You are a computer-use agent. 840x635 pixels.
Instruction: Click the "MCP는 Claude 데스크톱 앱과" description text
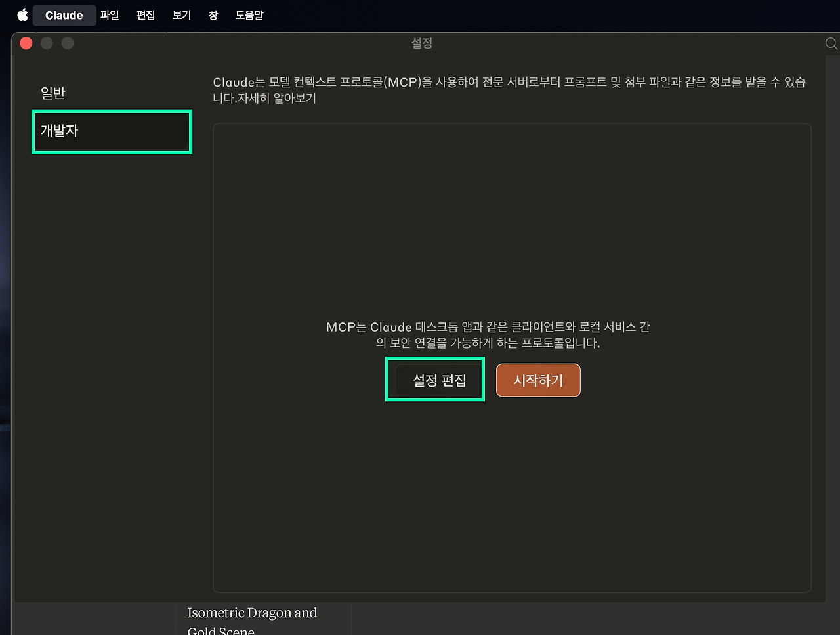(488, 335)
